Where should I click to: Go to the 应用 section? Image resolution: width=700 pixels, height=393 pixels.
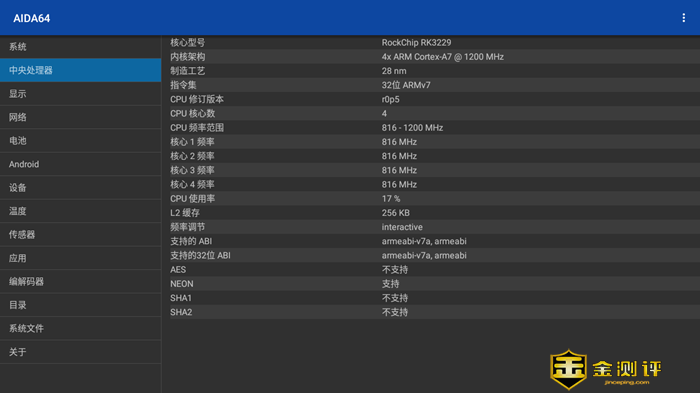click(80, 258)
